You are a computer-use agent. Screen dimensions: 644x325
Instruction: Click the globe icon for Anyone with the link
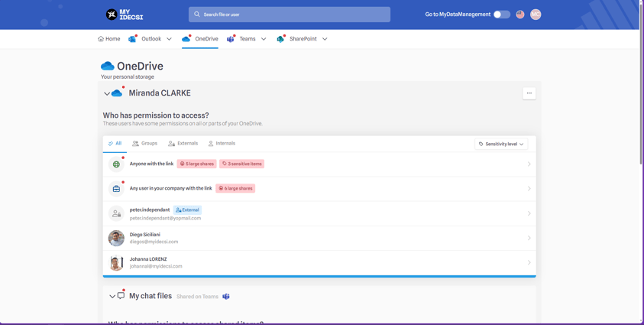coord(116,164)
